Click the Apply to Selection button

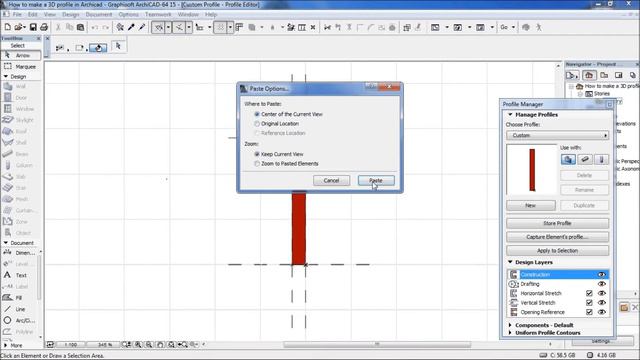(558, 251)
